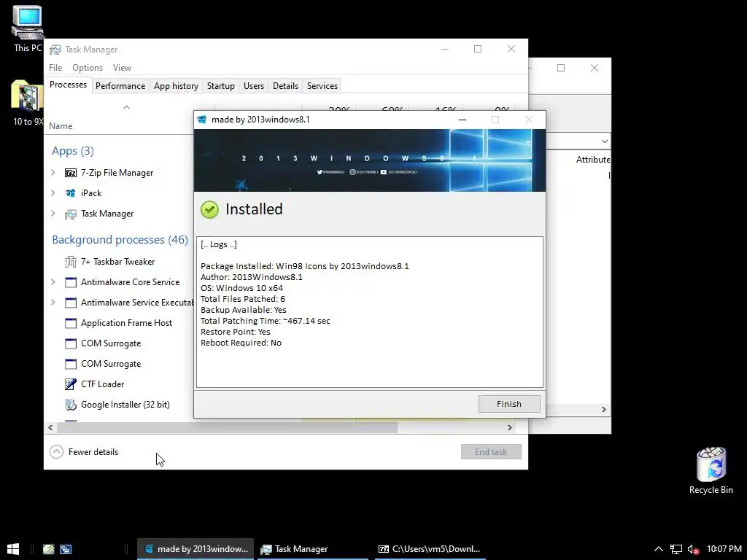Image resolution: width=747 pixels, height=560 pixels.
Task: Switch to the Services tab
Action: (x=322, y=86)
